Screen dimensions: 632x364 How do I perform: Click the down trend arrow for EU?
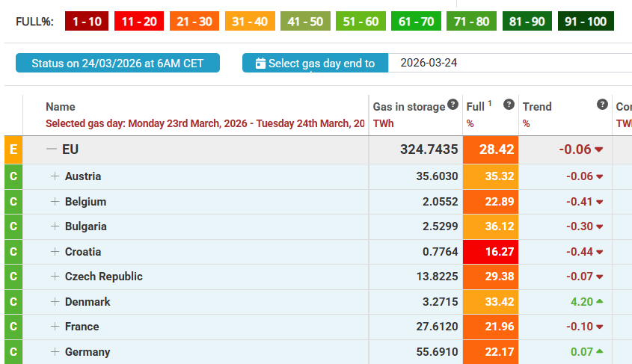click(x=599, y=149)
